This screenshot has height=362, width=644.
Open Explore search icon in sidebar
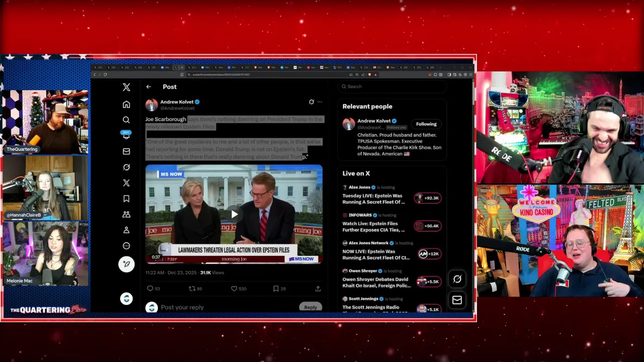[126, 120]
